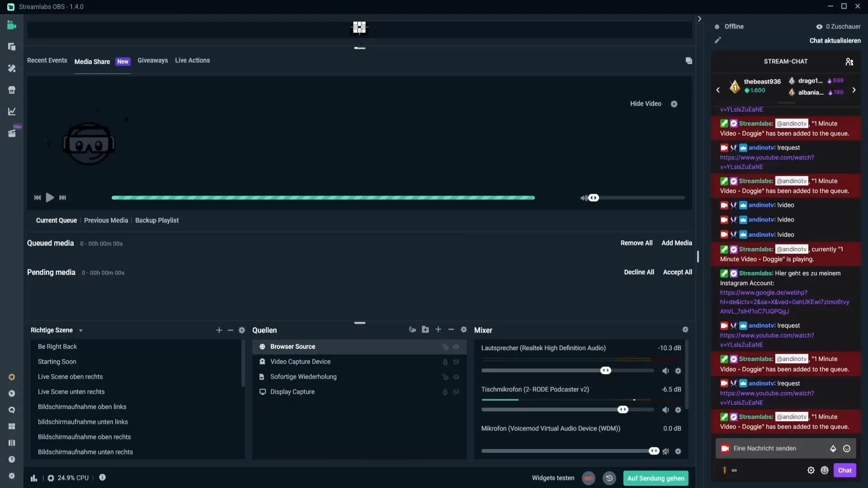
Task: Collapse the chat panel with the arrow
Action: (x=699, y=19)
